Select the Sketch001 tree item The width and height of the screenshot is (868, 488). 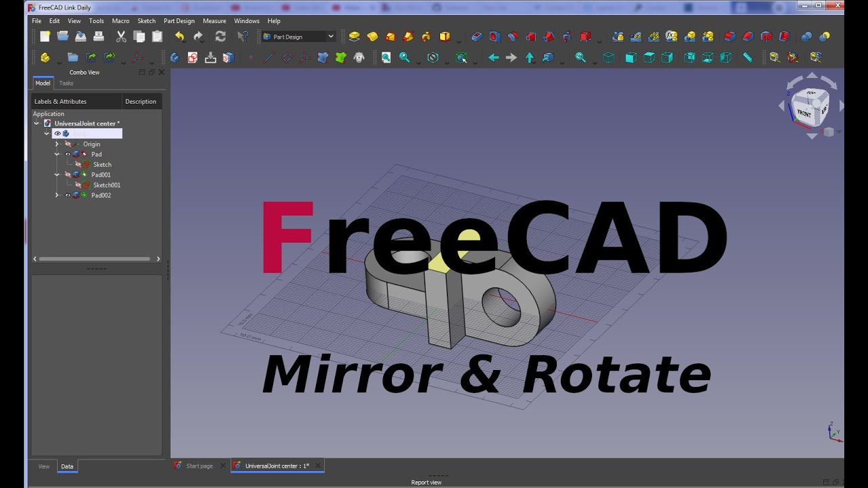click(x=106, y=185)
